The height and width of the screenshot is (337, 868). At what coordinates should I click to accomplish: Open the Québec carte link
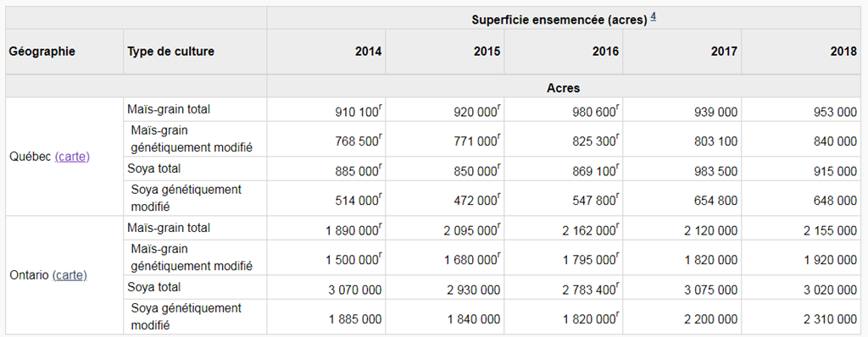click(72, 157)
